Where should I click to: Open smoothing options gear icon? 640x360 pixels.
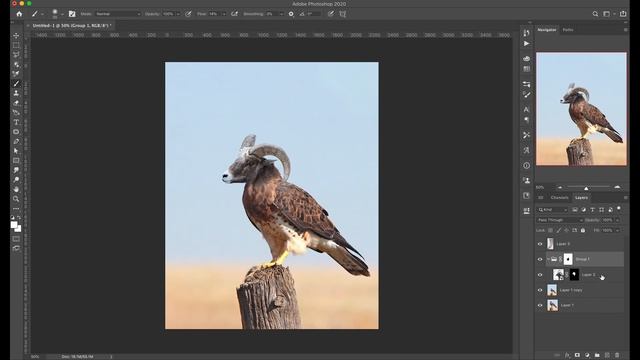(291, 14)
